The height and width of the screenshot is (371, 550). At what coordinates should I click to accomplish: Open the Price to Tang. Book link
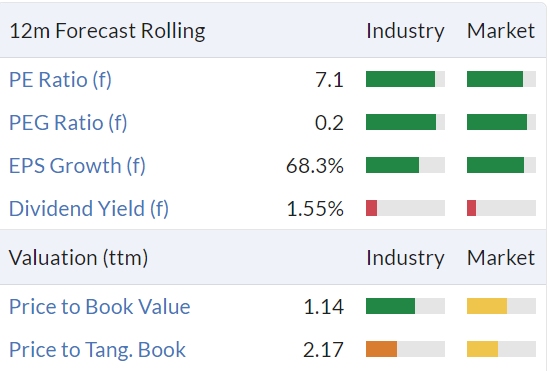point(97,350)
